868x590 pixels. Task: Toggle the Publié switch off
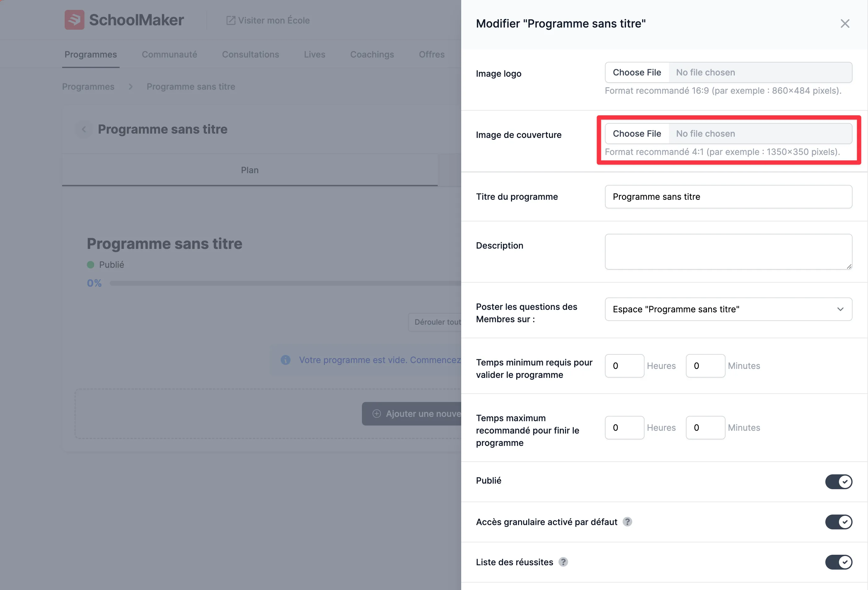(839, 482)
